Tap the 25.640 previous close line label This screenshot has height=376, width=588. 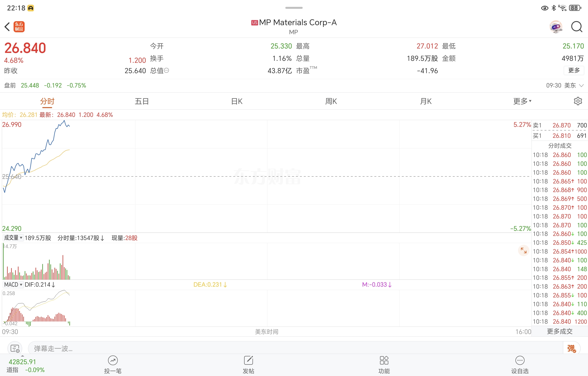[12, 176]
